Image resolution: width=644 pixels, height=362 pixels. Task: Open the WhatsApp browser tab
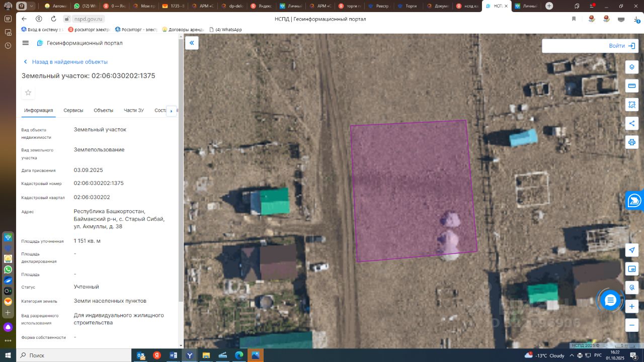(x=85, y=6)
